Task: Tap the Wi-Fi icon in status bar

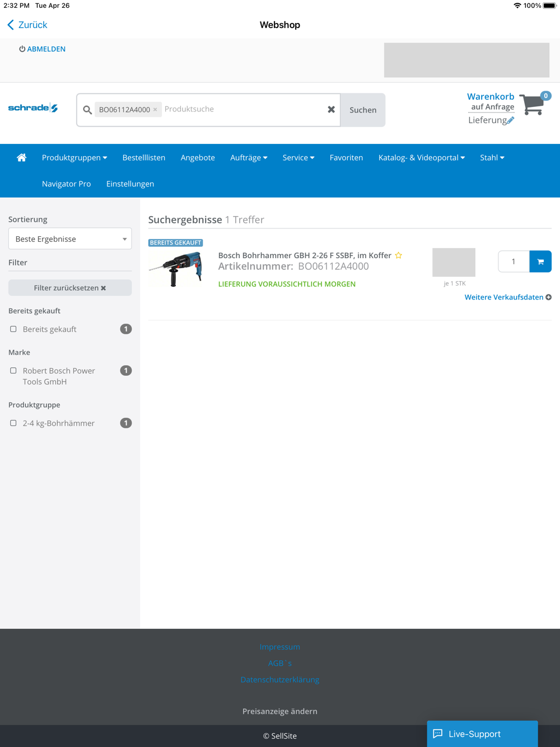Action: [x=517, y=6]
